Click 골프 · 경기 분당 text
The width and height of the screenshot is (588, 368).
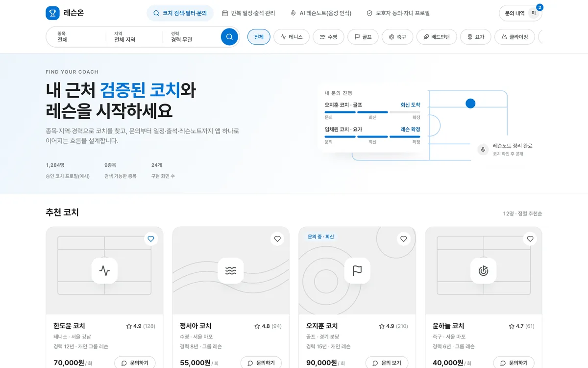(x=322, y=337)
